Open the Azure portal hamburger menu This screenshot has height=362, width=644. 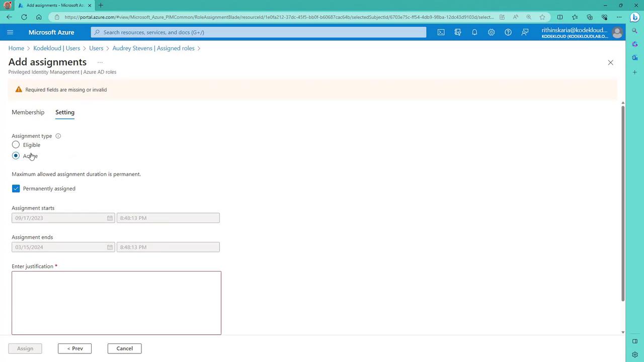click(x=10, y=32)
